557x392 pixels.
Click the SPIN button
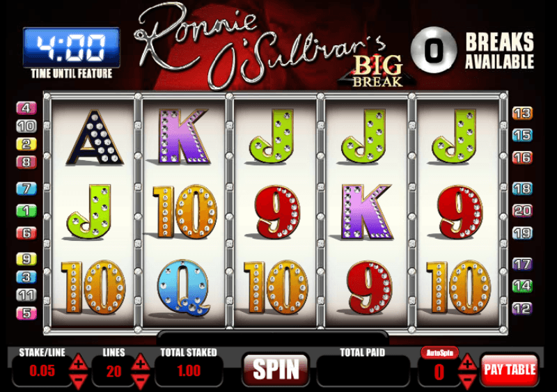coord(275,370)
